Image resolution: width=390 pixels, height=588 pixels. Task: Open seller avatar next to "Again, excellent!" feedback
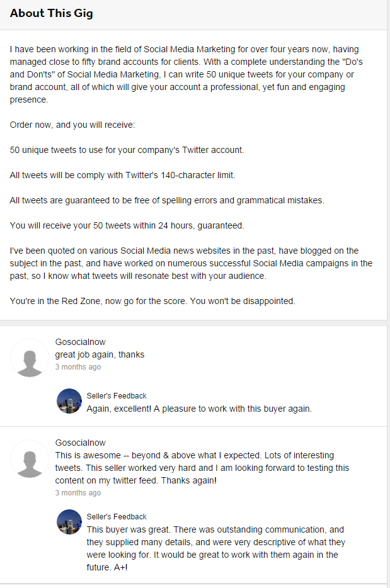tap(69, 401)
